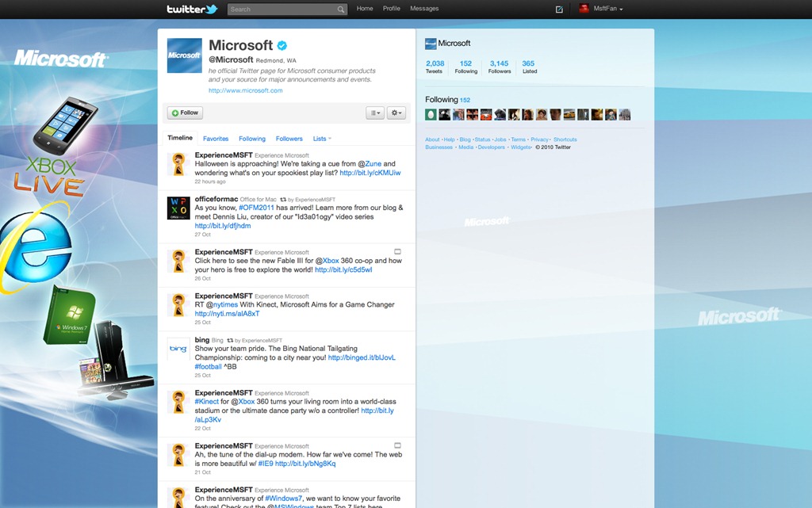Screen dimensions: 812x508
Task: Open the gear settings dropdown
Action: (x=396, y=113)
